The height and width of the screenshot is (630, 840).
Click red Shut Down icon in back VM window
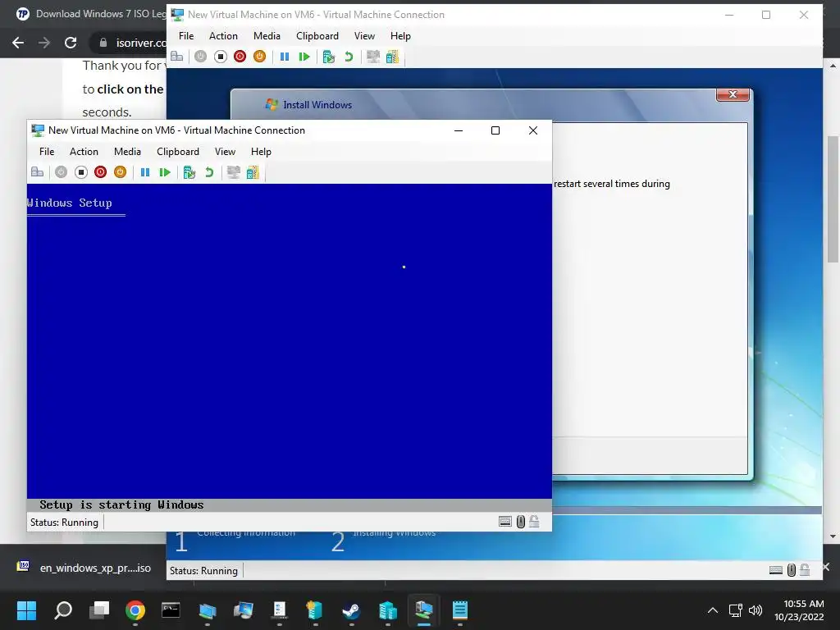point(240,57)
